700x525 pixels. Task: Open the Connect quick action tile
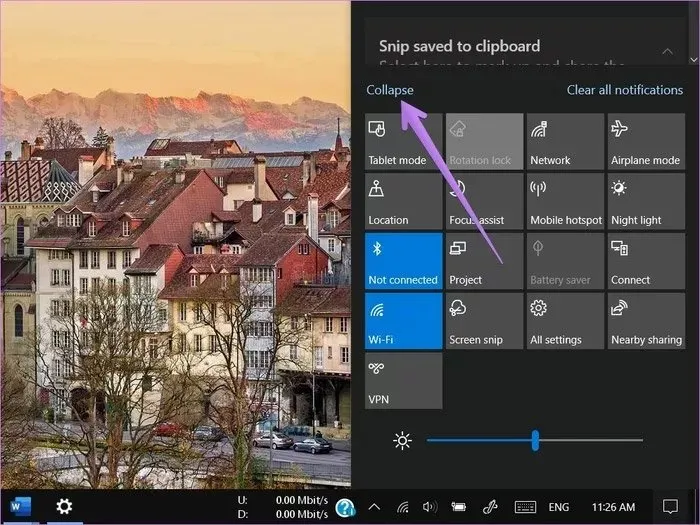(646, 261)
